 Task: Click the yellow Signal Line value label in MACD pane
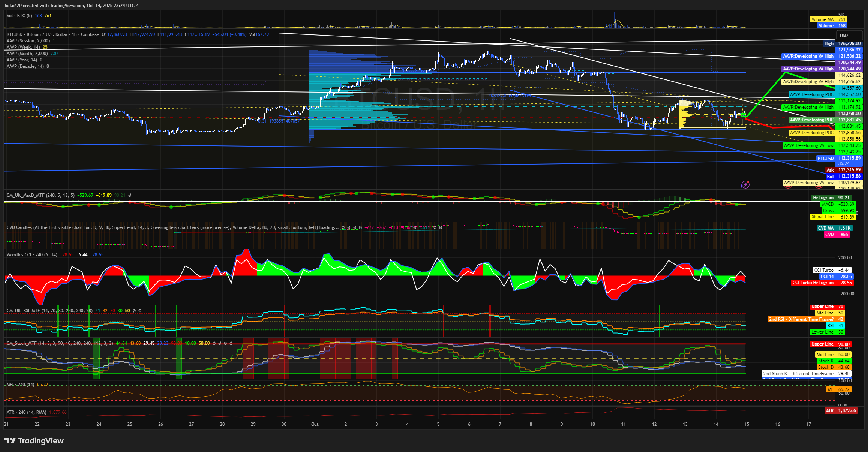(x=847, y=217)
